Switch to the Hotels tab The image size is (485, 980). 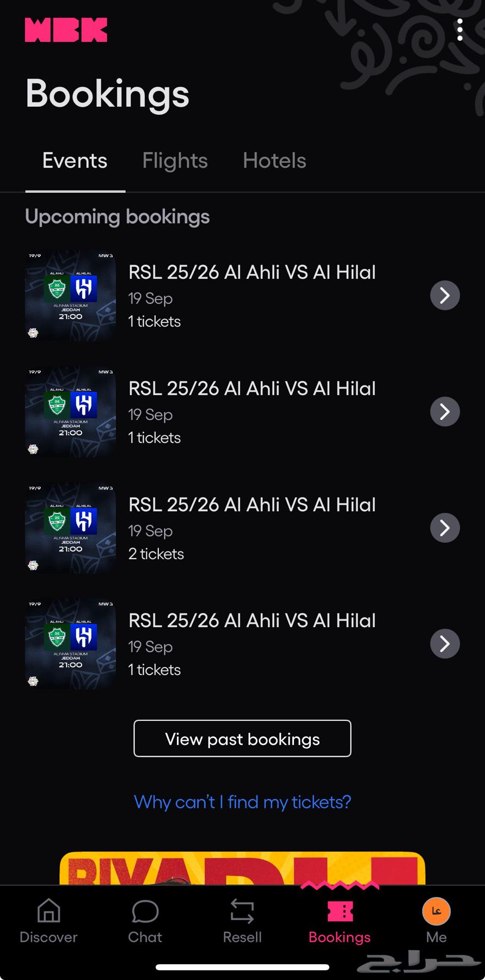point(274,161)
